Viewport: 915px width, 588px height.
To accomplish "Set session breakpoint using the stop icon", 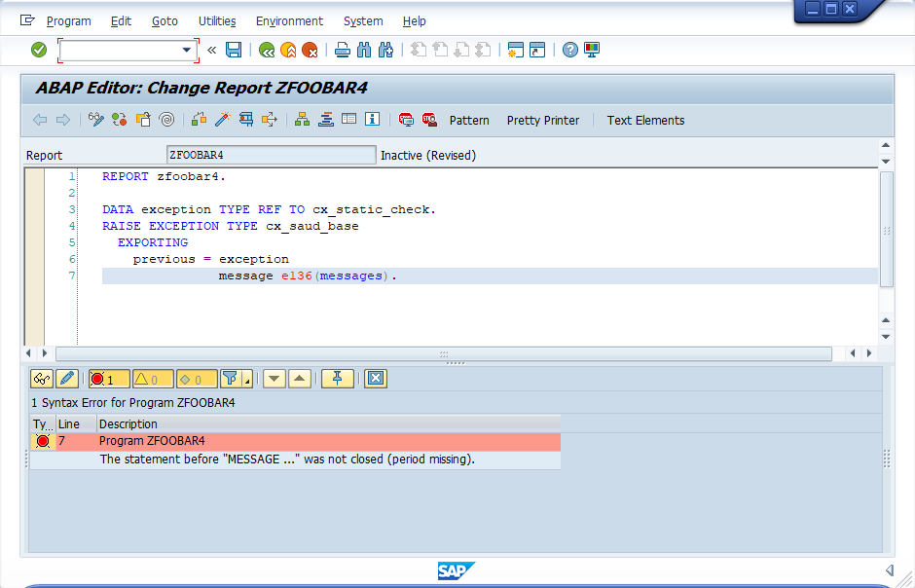I will tap(406, 120).
